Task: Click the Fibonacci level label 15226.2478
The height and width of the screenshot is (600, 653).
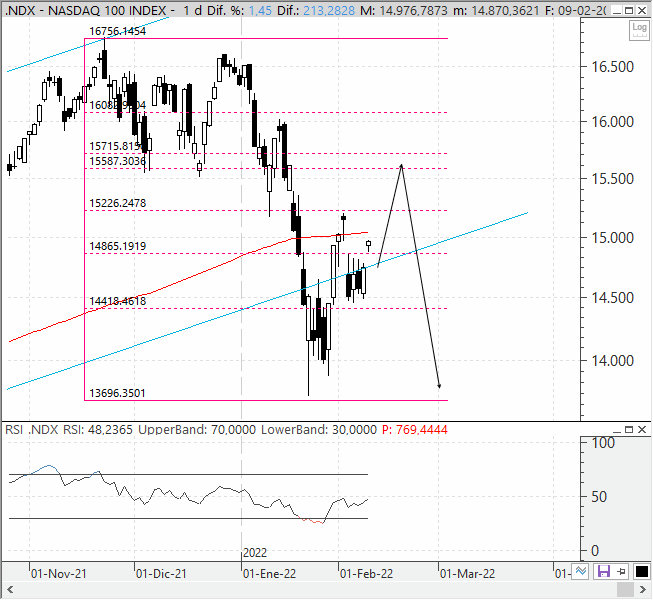Action: (x=118, y=203)
